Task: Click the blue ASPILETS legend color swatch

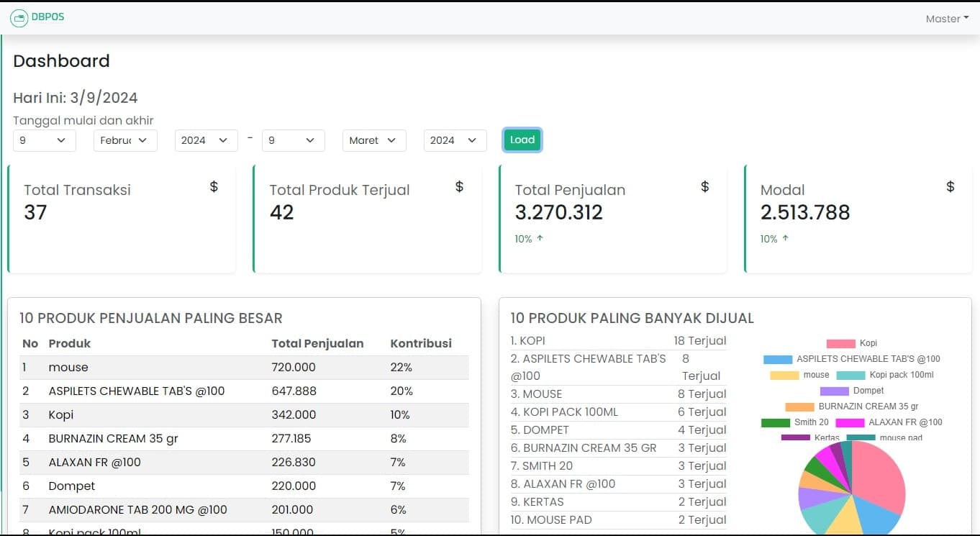Action: [x=777, y=359]
